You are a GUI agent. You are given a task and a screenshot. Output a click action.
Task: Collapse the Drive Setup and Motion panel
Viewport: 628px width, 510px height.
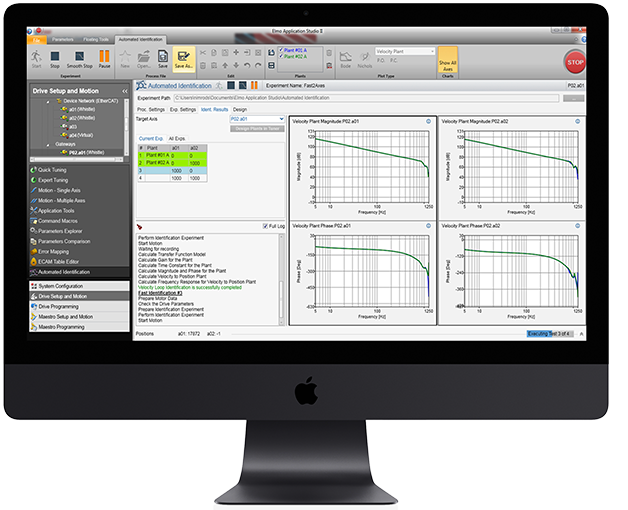pos(125,91)
